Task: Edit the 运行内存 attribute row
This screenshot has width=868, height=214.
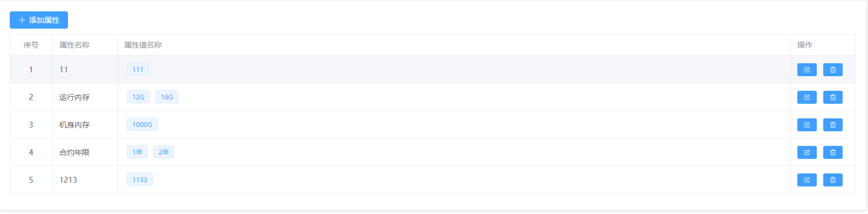Action: pyautogui.click(x=807, y=97)
